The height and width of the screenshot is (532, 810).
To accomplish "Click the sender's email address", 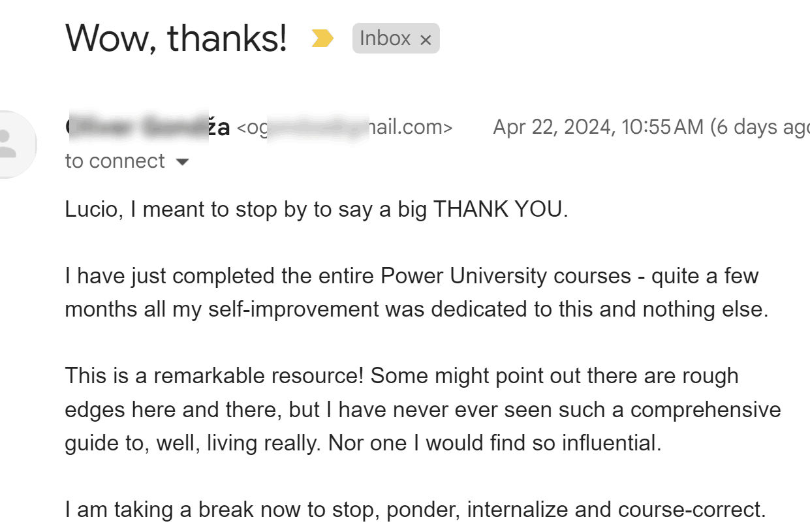I will (344, 127).
